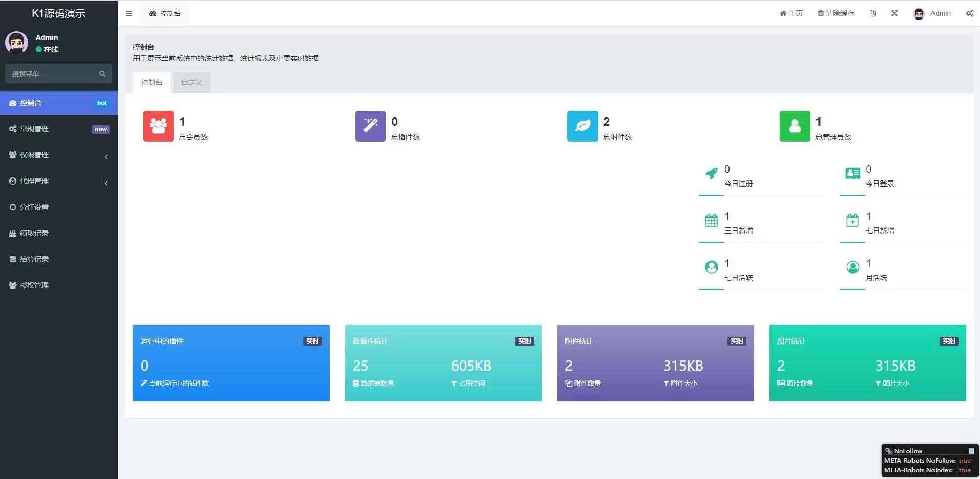Click the green 总管理员数 user icon

click(x=795, y=126)
